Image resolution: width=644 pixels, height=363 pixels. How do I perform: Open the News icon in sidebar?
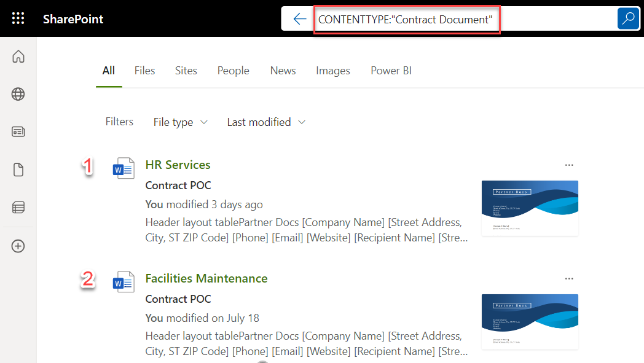tap(18, 132)
